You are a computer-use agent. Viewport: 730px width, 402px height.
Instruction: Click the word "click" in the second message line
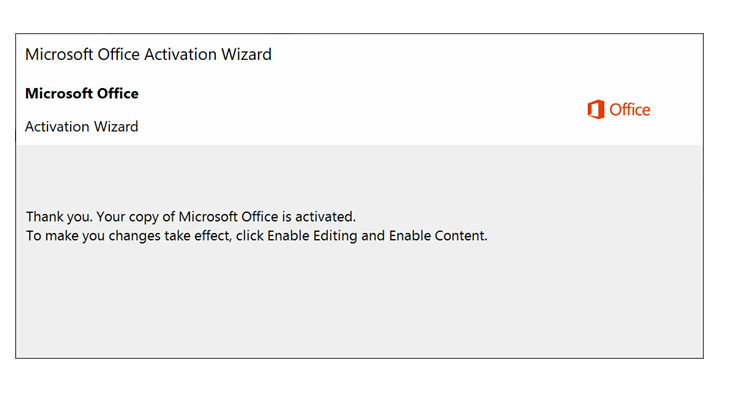[250, 236]
